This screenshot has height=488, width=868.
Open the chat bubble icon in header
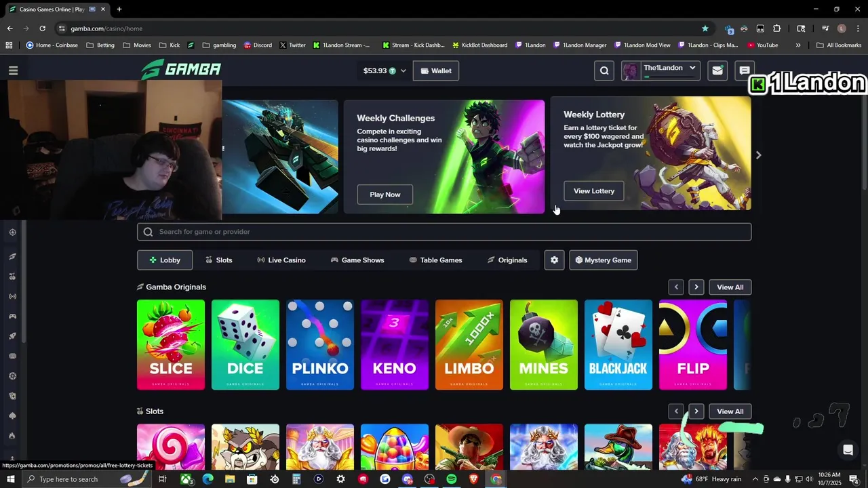click(744, 70)
